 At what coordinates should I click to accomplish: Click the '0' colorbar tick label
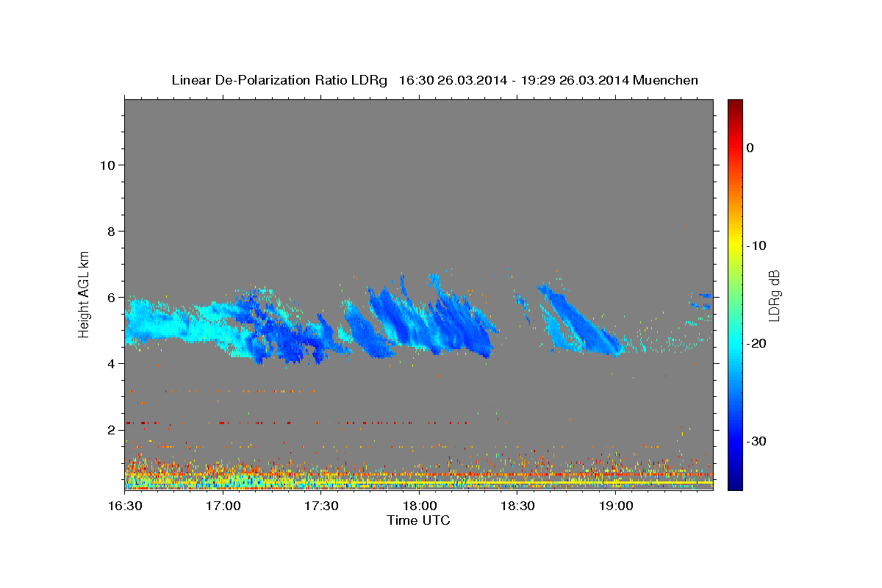pos(750,148)
